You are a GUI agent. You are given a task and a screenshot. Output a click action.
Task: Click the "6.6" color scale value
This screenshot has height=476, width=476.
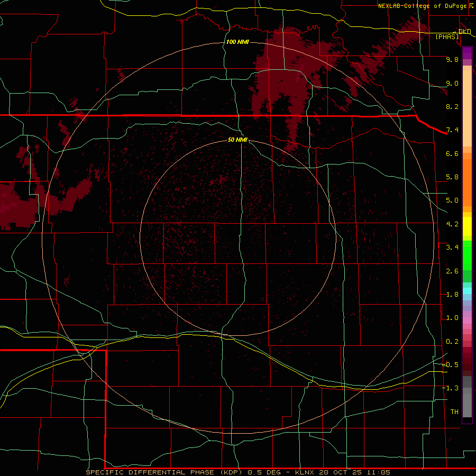coord(452,153)
